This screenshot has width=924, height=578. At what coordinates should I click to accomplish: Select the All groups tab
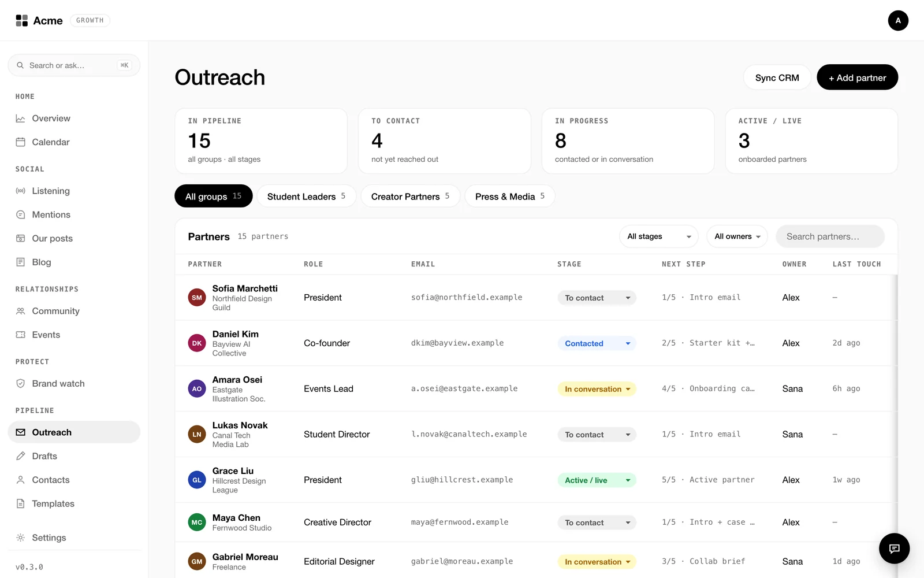(x=214, y=196)
